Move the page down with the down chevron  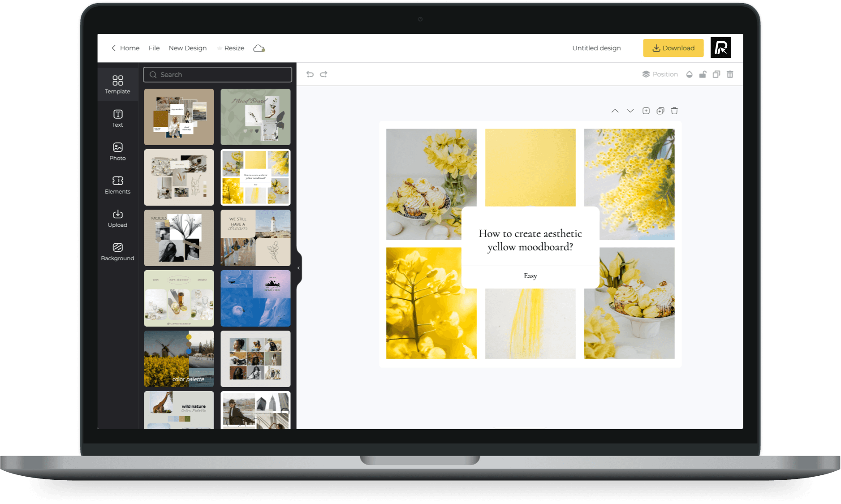pos(630,111)
